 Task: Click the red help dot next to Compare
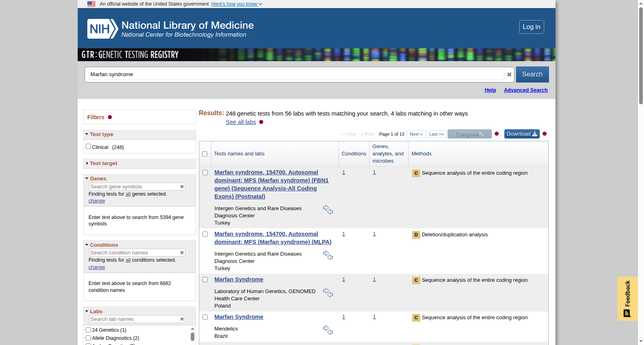click(x=497, y=134)
